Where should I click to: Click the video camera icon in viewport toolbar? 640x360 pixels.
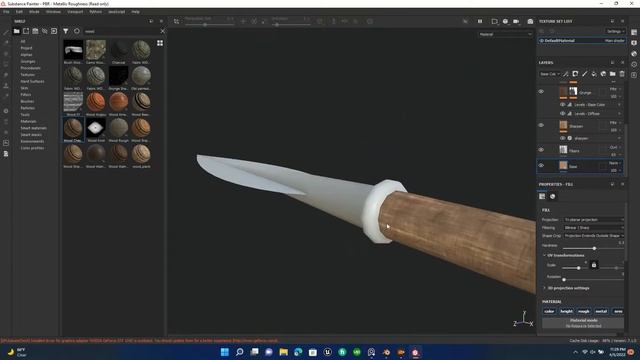(516, 21)
